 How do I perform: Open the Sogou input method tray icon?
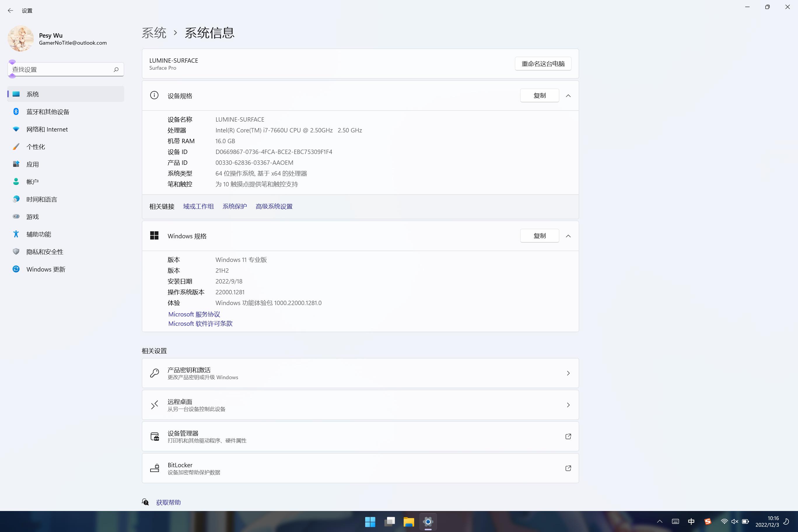point(707,521)
